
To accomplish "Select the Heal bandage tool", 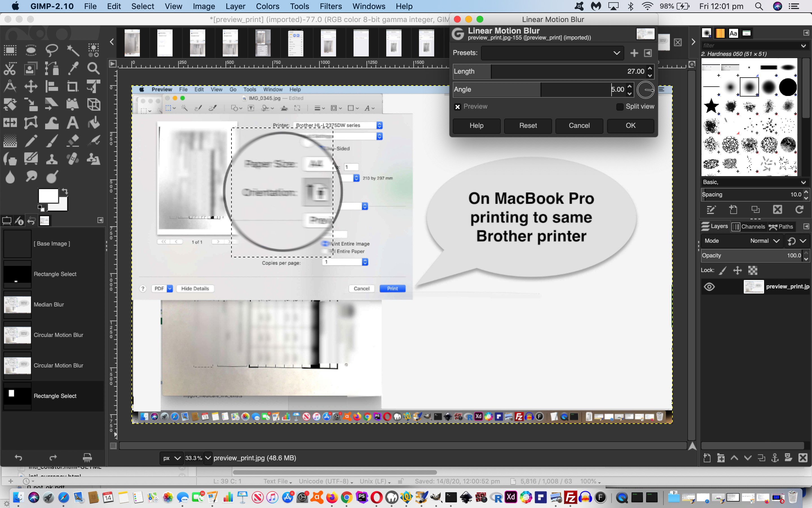I will [73, 159].
